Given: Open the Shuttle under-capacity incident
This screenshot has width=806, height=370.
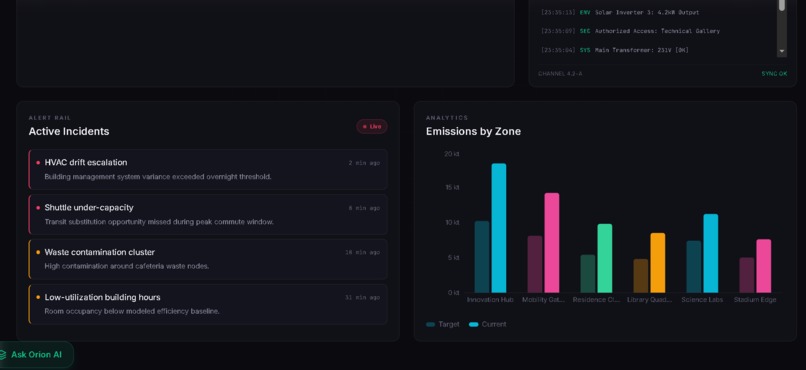Looking at the screenshot, I should click(208, 214).
